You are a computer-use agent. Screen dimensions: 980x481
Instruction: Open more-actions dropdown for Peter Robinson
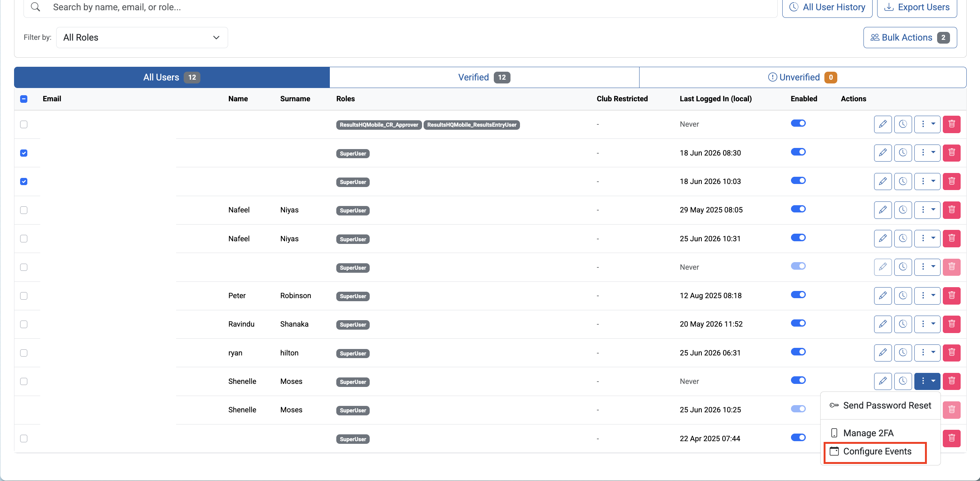click(x=927, y=296)
